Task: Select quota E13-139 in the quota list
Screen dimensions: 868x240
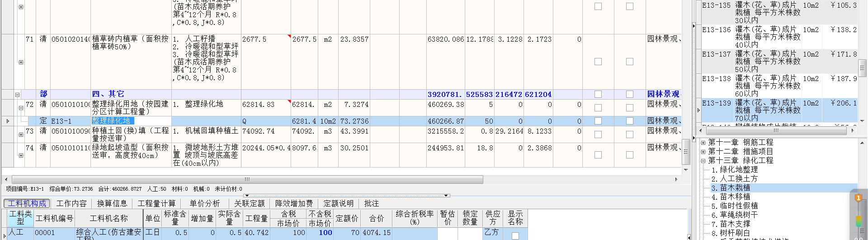Action: click(779, 110)
